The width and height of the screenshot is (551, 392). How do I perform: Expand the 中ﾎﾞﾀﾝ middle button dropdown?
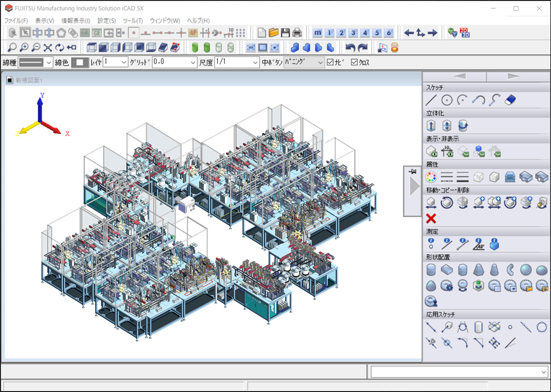[x=320, y=62]
